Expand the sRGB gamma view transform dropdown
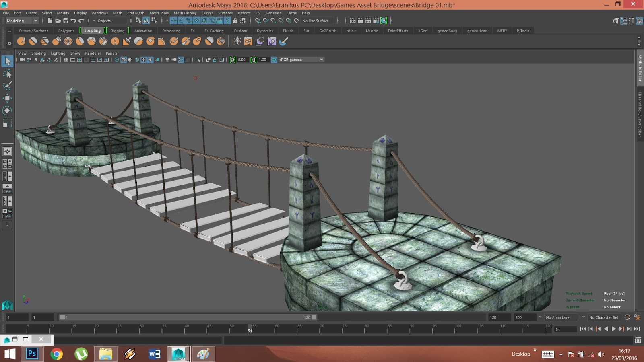 (321, 60)
